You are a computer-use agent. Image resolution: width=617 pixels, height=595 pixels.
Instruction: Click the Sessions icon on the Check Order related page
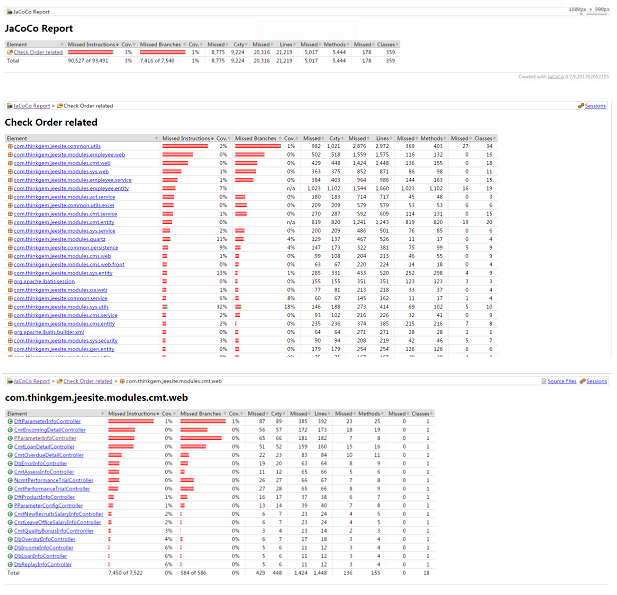pyautogui.click(x=581, y=106)
